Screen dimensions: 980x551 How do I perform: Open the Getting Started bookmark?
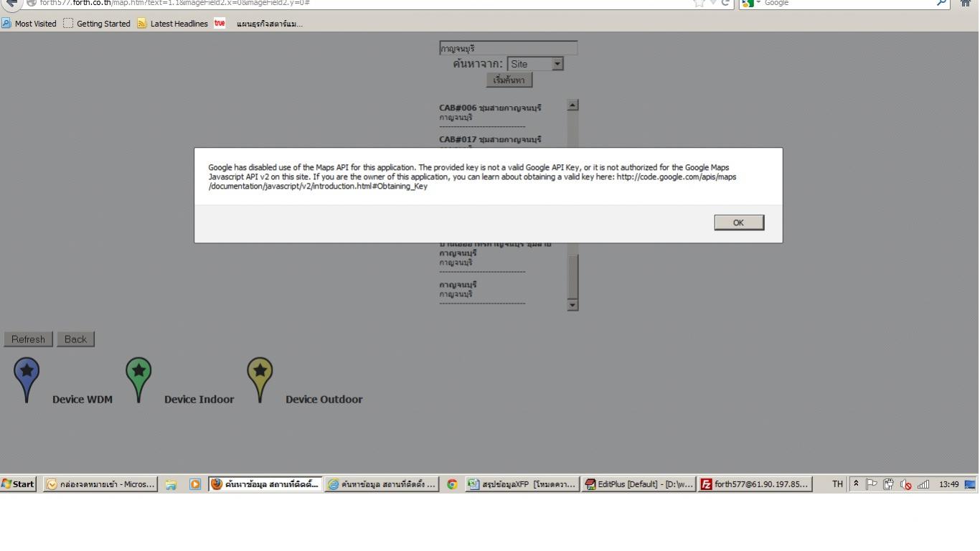point(97,24)
